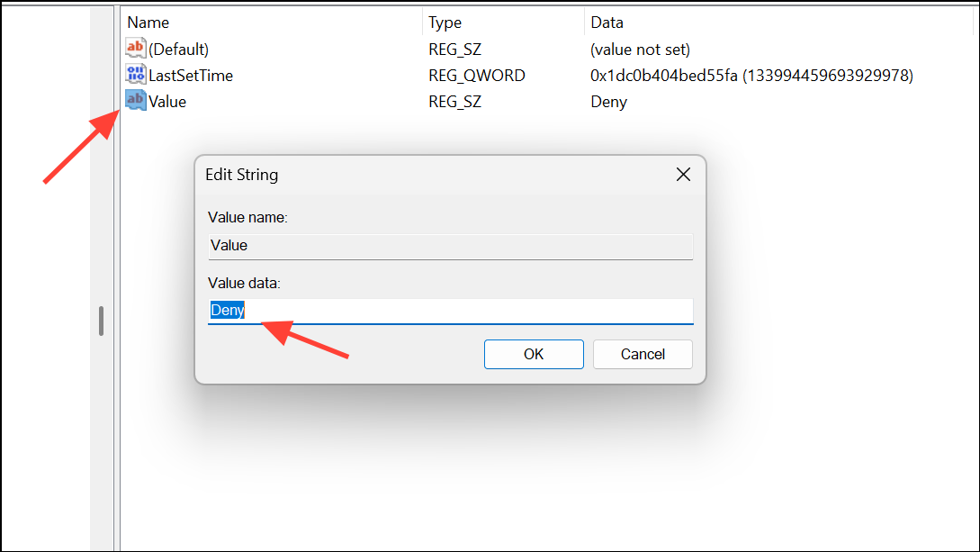Confirm the string edit with OK
Image resolution: width=980 pixels, height=552 pixels.
click(534, 355)
